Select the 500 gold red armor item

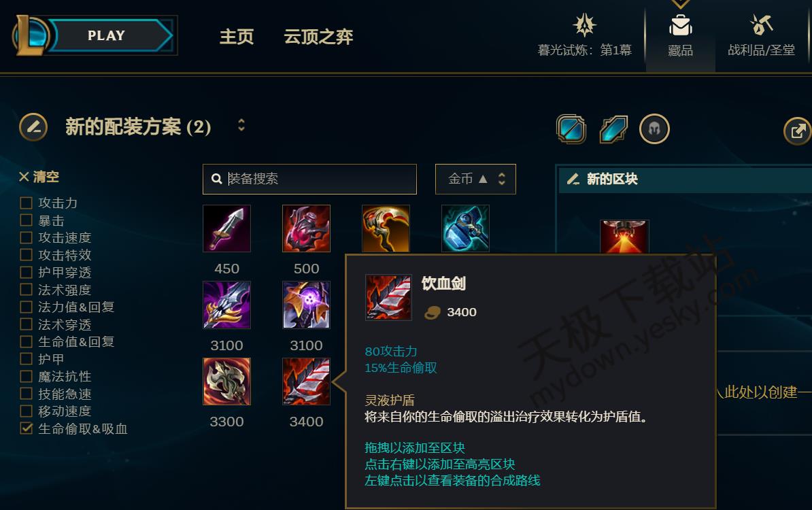[x=306, y=228]
